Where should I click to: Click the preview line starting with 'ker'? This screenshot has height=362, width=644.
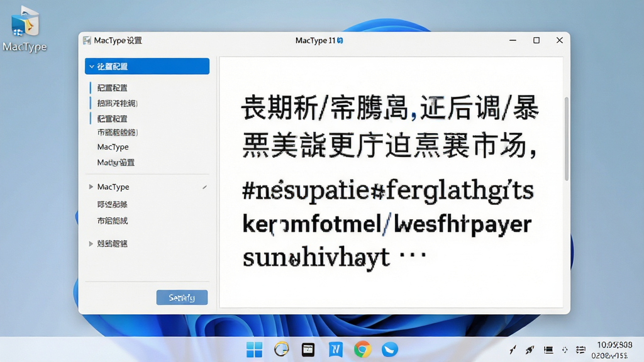[387, 224]
